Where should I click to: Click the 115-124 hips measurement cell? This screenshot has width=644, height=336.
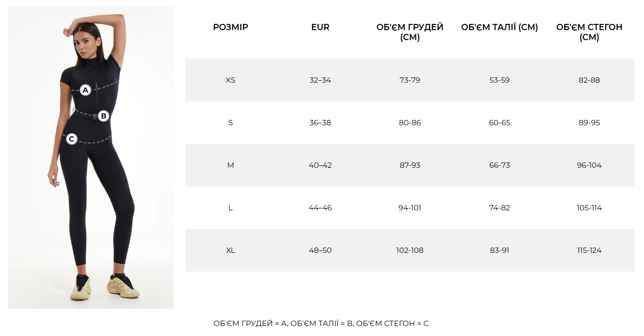(589, 250)
